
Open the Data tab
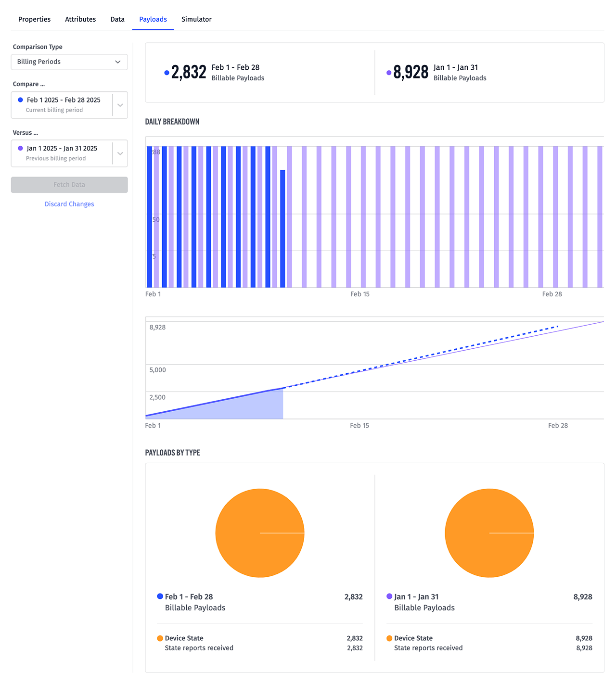[x=117, y=19]
